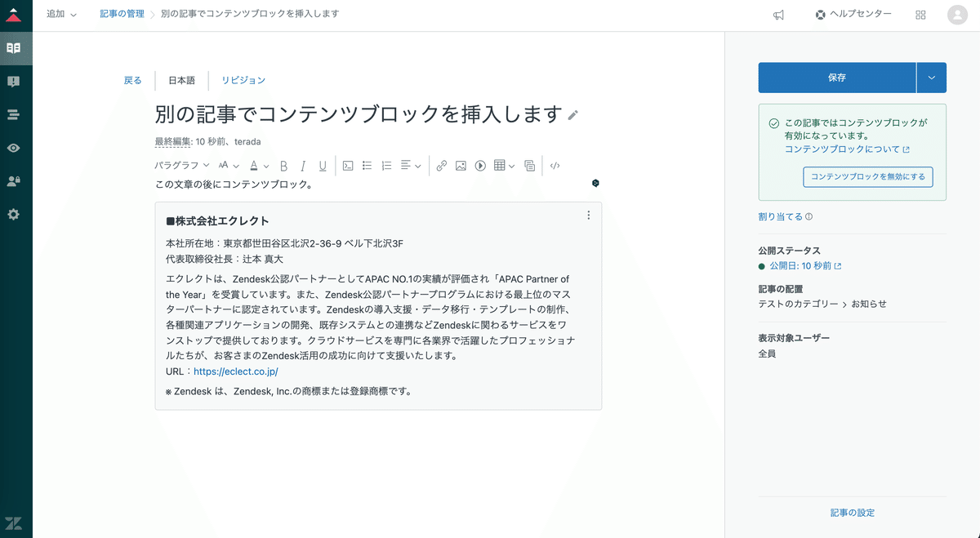Image resolution: width=980 pixels, height=538 pixels.
Task: Open the text color dropdown
Action: tap(259, 166)
